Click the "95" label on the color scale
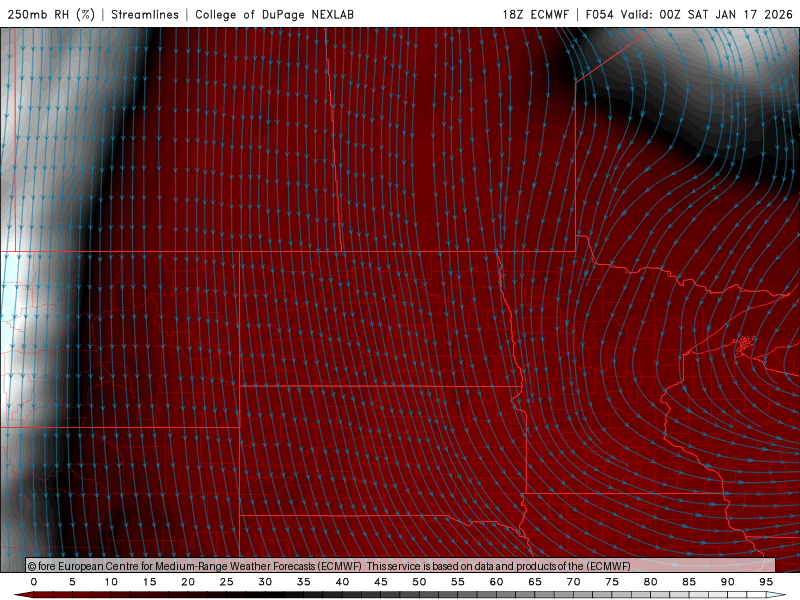The width and height of the screenshot is (800, 600). pos(766,582)
